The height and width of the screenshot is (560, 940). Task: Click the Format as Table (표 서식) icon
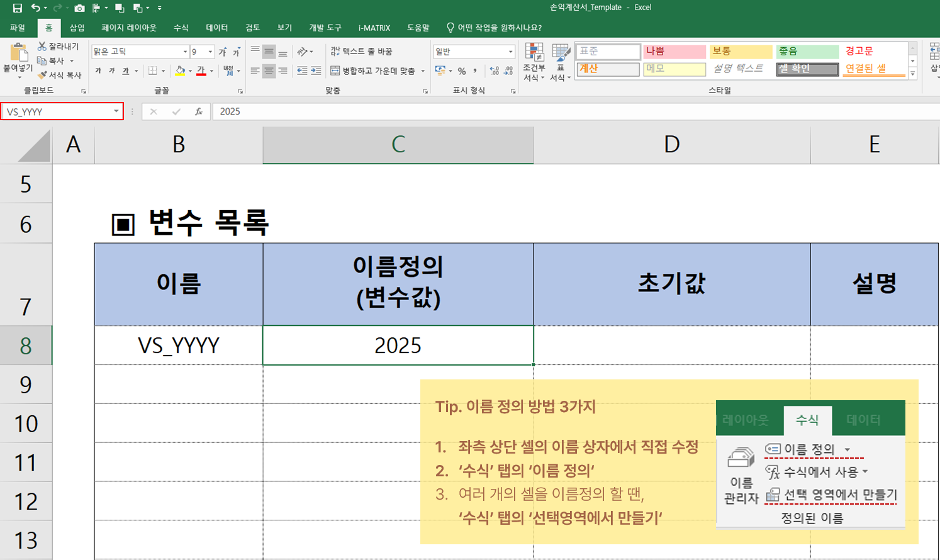[x=559, y=62]
